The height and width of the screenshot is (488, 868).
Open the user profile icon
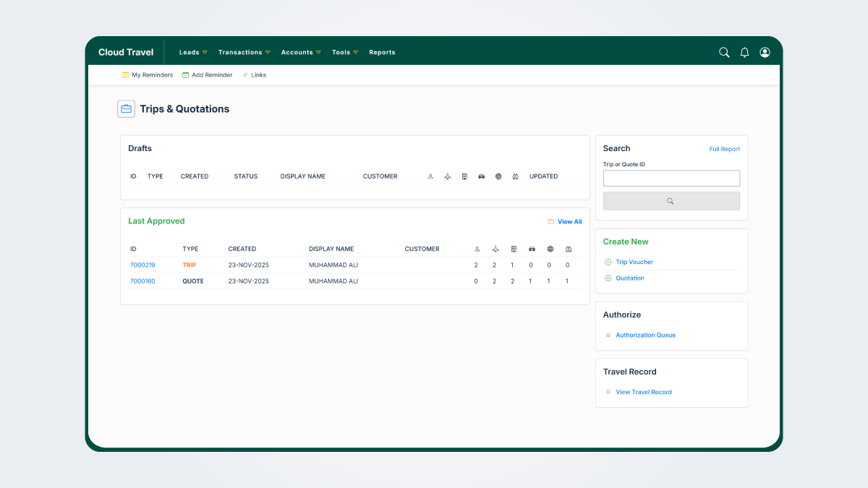click(x=765, y=53)
